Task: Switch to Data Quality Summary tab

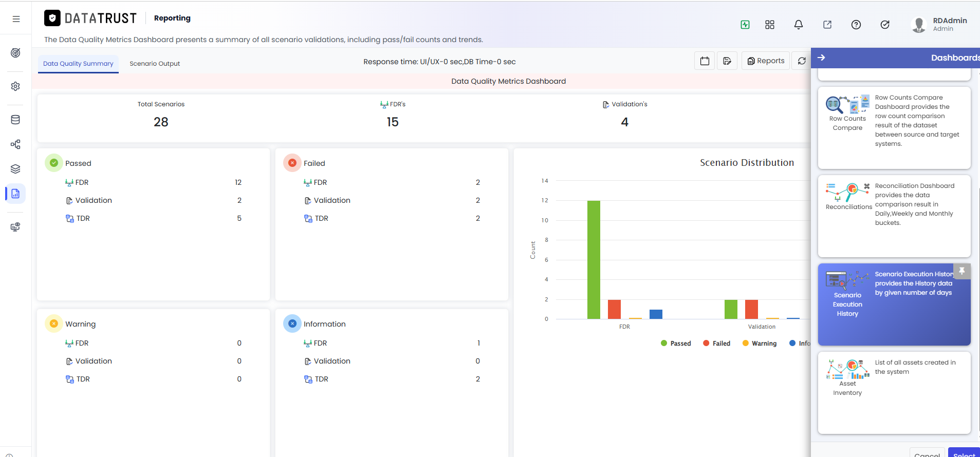Action: point(78,64)
